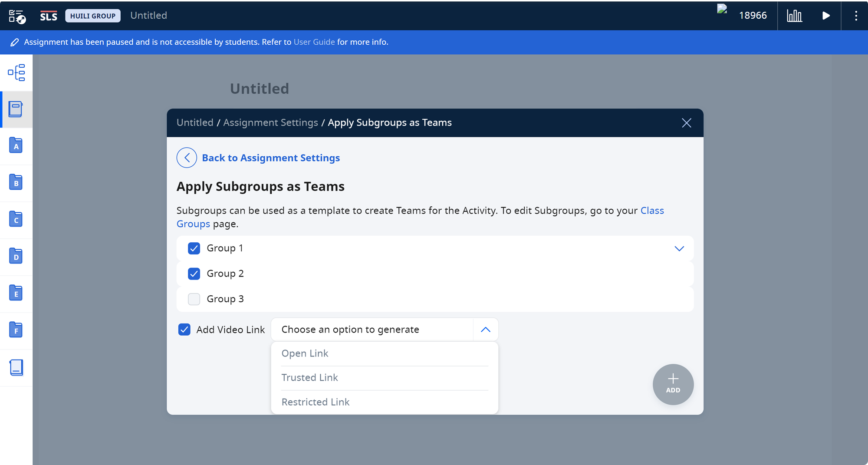Click the Choose an option to generate dropdown

385,330
